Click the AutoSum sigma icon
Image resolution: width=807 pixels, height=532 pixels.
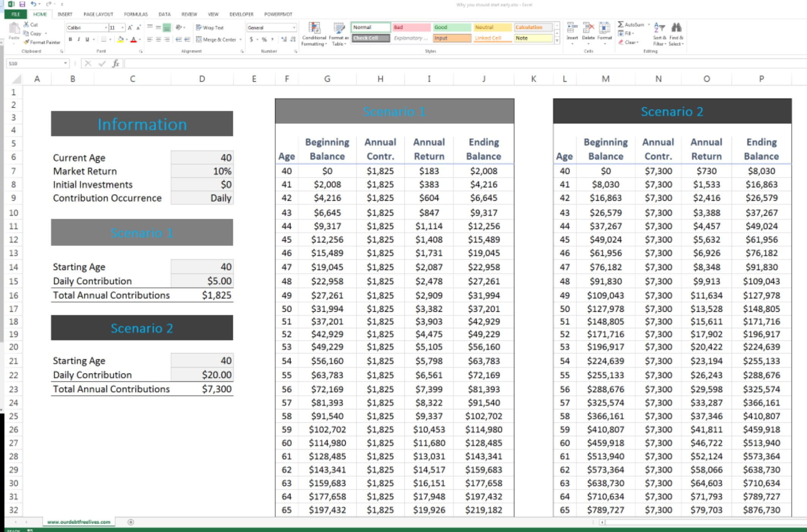point(621,25)
